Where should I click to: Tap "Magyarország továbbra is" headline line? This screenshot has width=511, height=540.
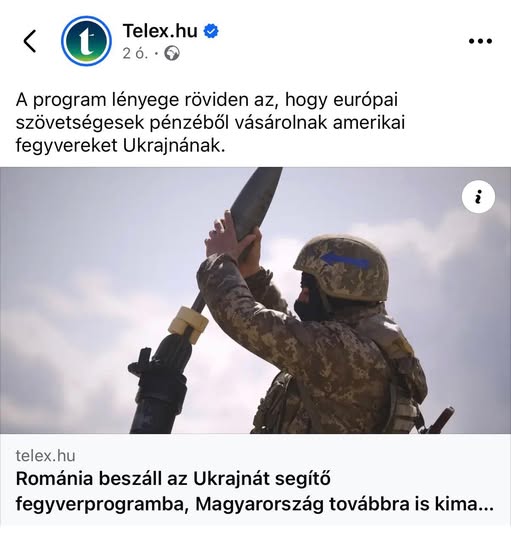(x=308, y=504)
